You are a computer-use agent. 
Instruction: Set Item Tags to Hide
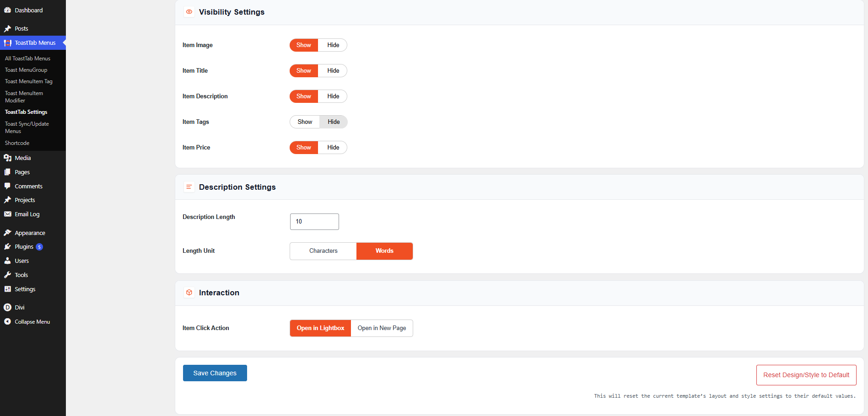pyautogui.click(x=334, y=122)
